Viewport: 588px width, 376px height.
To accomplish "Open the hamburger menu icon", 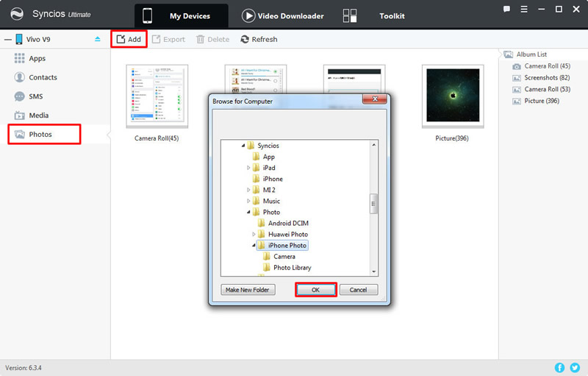I will click(524, 10).
